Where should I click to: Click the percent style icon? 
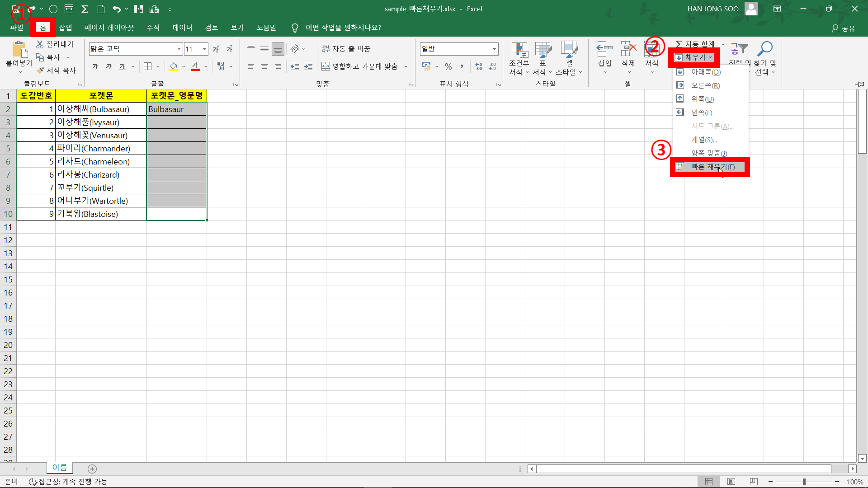point(448,66)
